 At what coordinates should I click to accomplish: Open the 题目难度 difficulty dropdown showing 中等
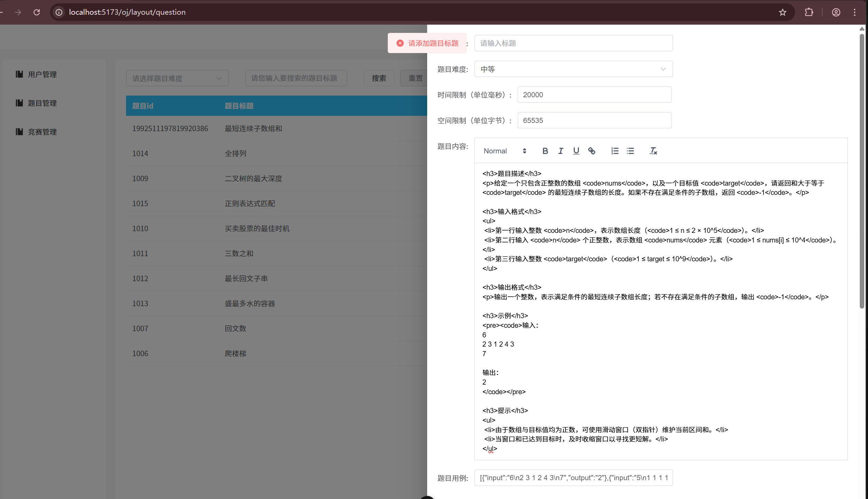573,69
